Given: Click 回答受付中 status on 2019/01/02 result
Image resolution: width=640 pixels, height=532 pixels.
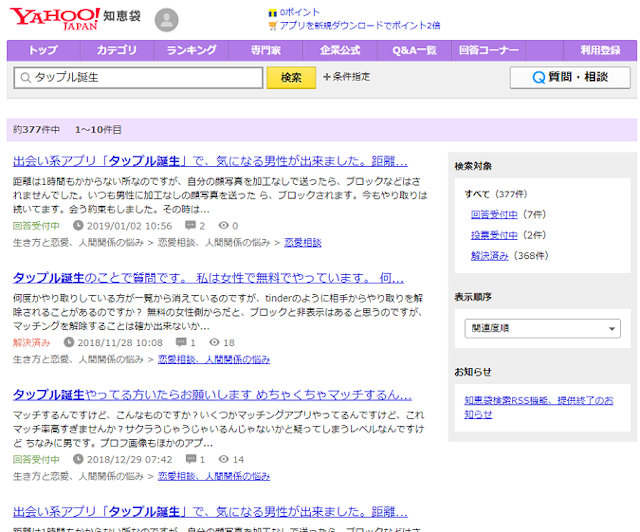Looking at the screenshot, I should coord(36,225).
